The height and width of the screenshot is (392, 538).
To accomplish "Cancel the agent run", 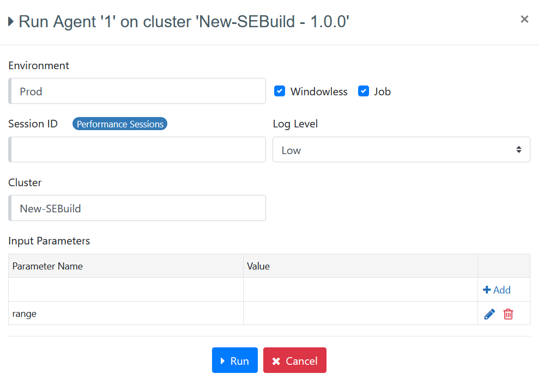I will coord(294,360).
